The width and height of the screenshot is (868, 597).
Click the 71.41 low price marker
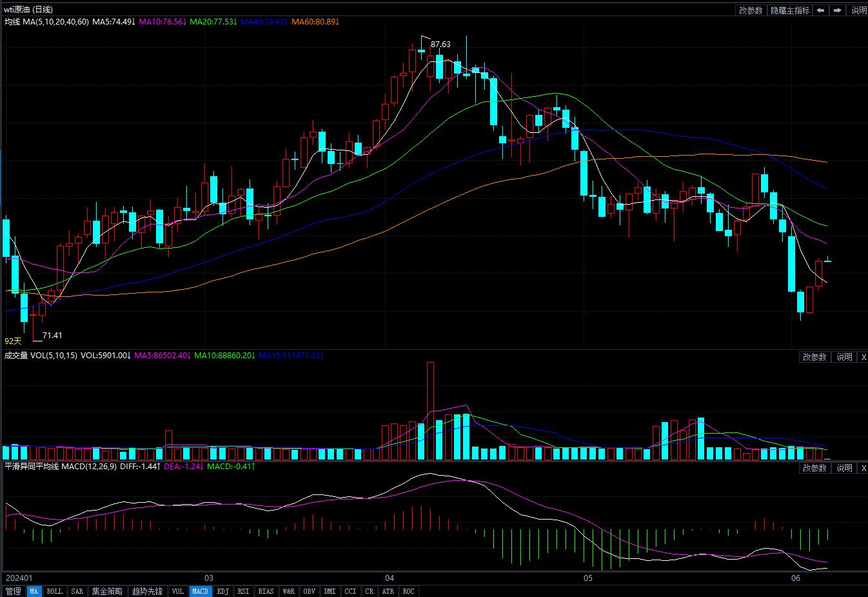(52, 336)
